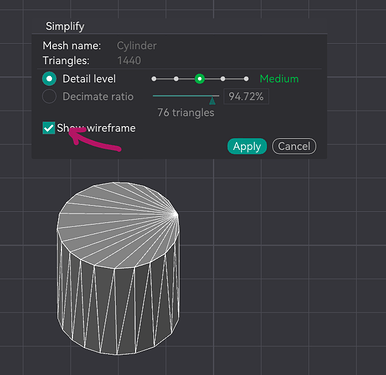Screen dimensions: 386x375
Task: Click the decimate ratio slider track
Action: pyautogui.click(x=186, y=96)
